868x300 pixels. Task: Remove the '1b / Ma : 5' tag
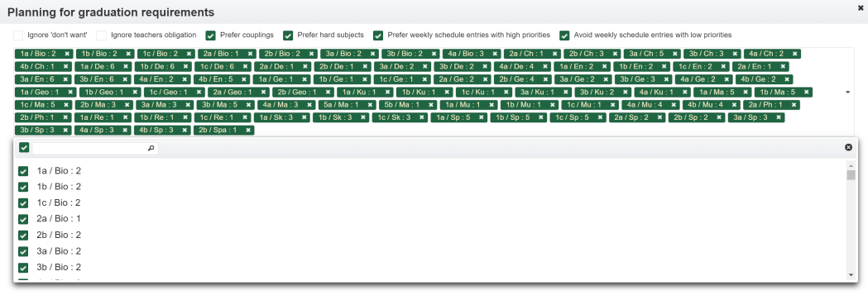pos(805,92)
